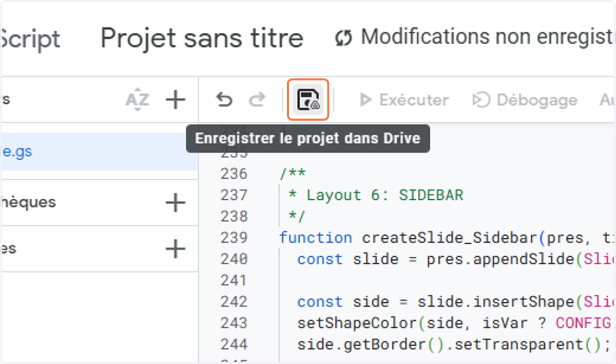Click line number 241 in gutter

tap(234, 280)
